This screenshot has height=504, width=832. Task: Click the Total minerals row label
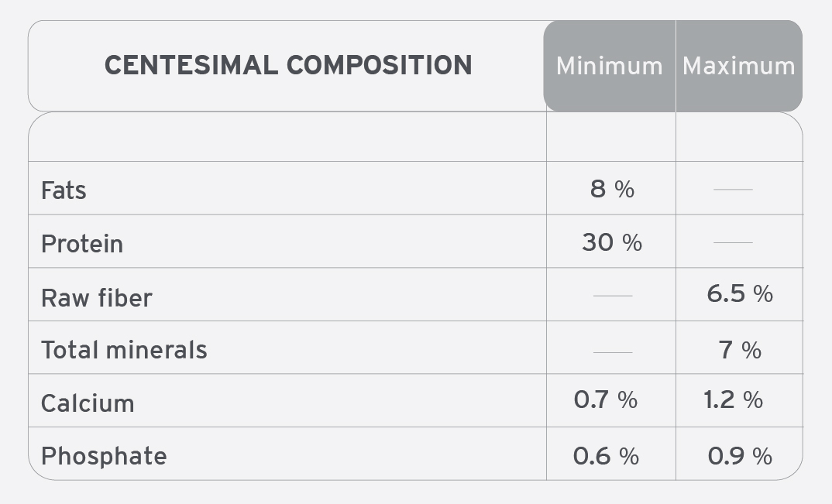point(124,350)
